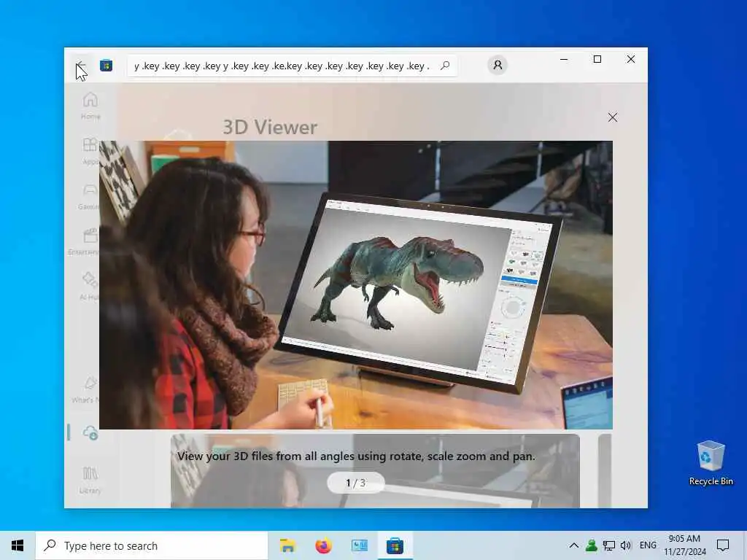Viewport: 747px width, 560px height.
Task: Open AI Hub in Store sidebar
Action: click(x=89, y=287)
